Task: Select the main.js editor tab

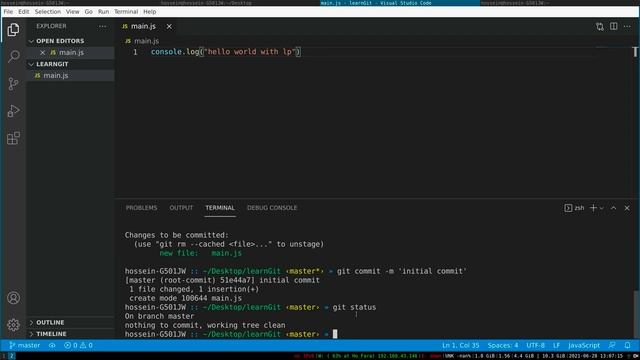Action: pyautogui.click(x=143, y=27)
